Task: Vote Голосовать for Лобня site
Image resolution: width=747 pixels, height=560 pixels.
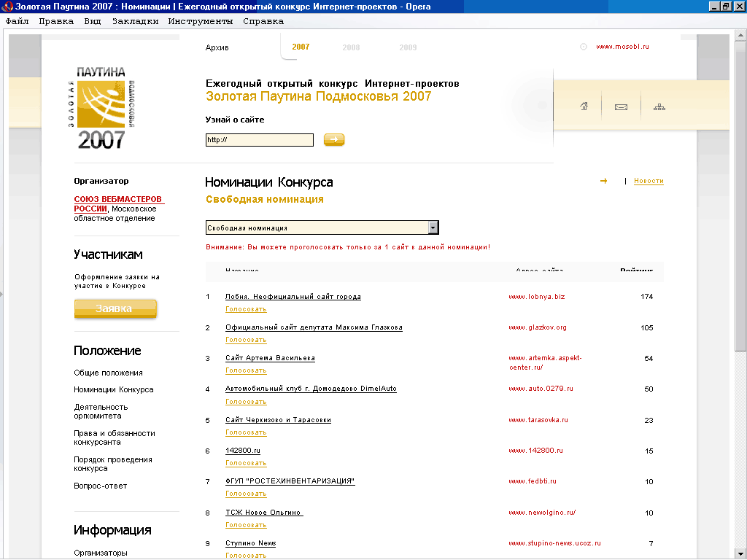Action: pyautogui.click(x=246, y=309)
